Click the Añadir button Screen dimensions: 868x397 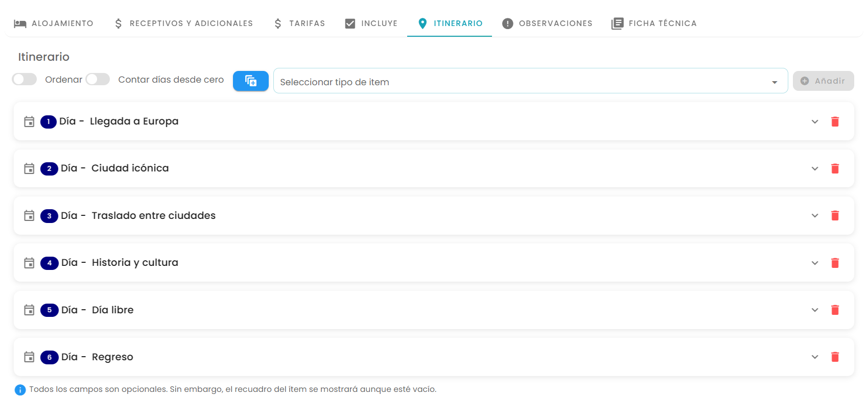(x=823, y=81)
